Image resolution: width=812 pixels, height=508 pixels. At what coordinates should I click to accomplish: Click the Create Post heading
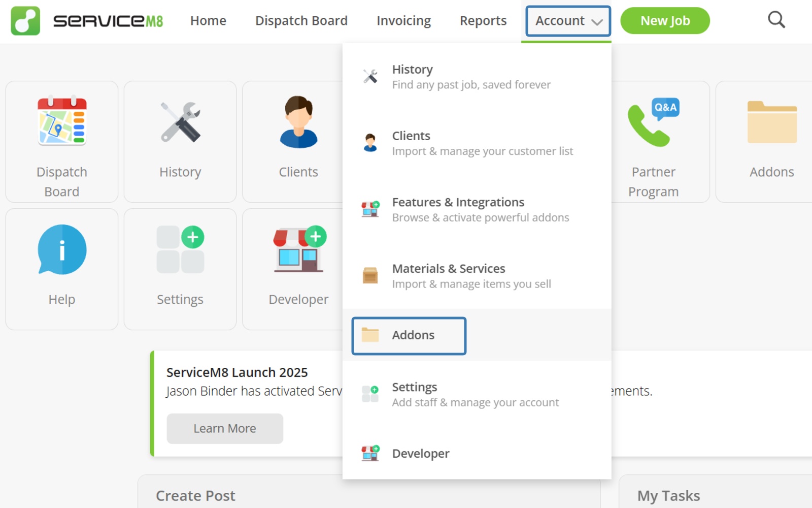pyautogui.click(x=195, y=495)
